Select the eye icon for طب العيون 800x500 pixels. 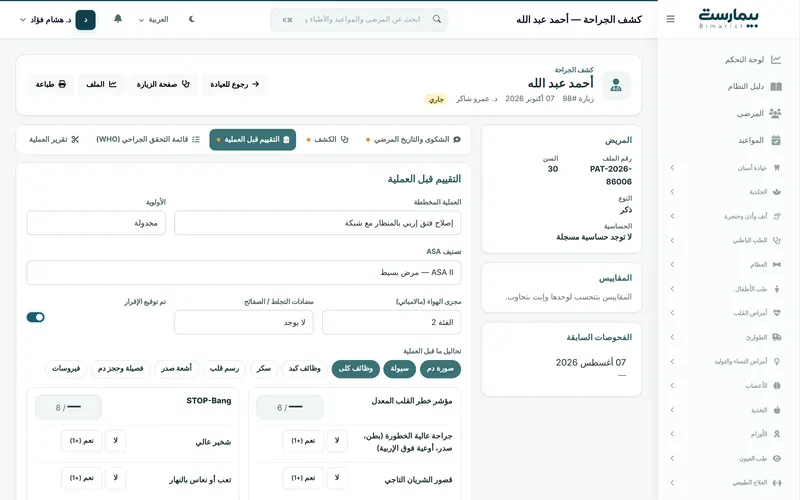click(777, 458)
